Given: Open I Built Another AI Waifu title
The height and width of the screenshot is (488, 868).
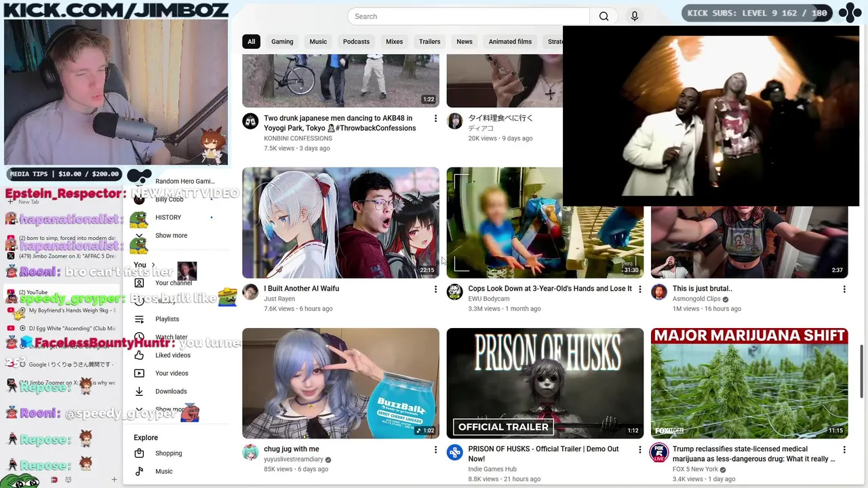Looking at the screenshot, I should click(x=301, y=289).
